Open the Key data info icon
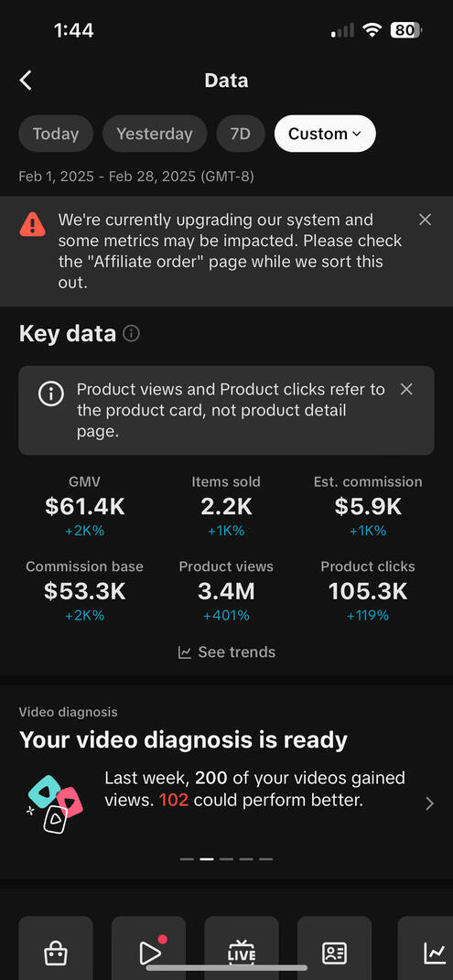453x980 pixels. point(131,334)
